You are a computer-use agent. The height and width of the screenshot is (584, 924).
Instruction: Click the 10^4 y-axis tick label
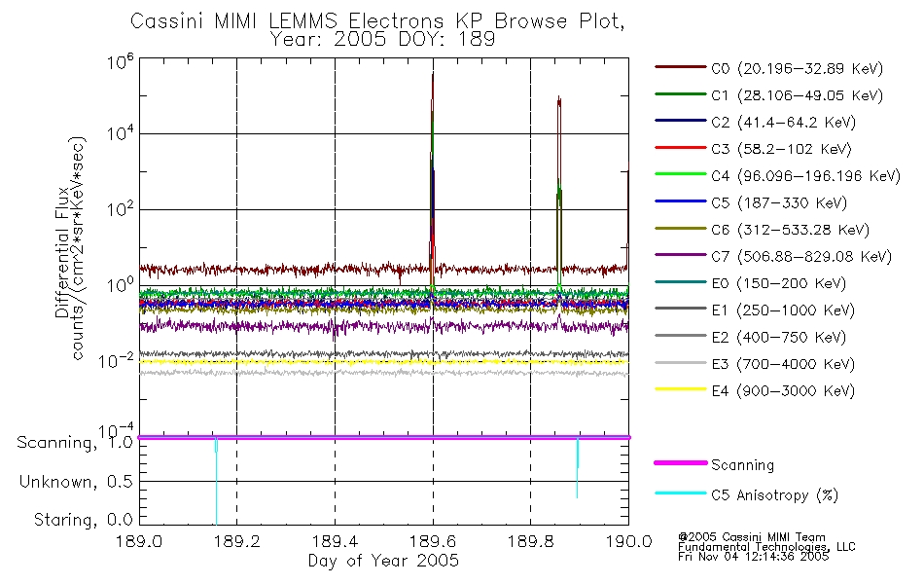coord(121,133)
